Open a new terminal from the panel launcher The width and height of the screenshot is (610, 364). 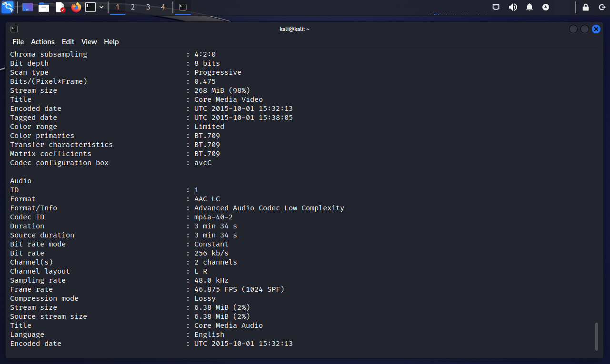click(x=90, y=7)
